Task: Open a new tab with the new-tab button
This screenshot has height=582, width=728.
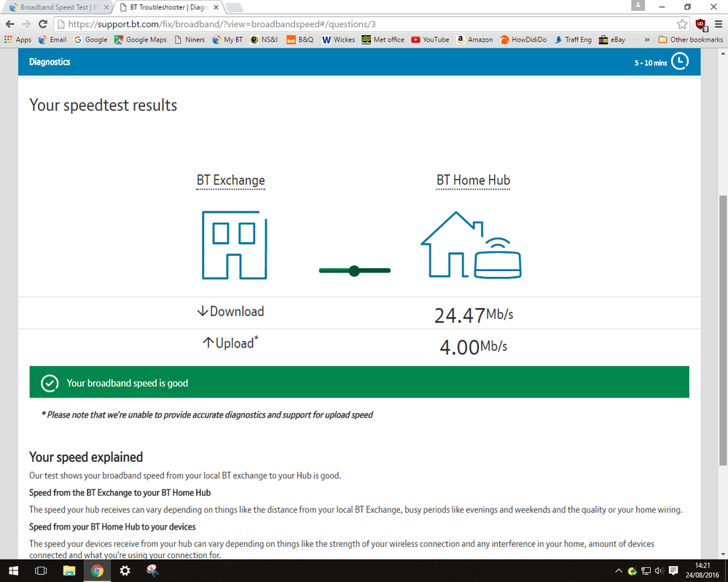Action: coord(234,7)
